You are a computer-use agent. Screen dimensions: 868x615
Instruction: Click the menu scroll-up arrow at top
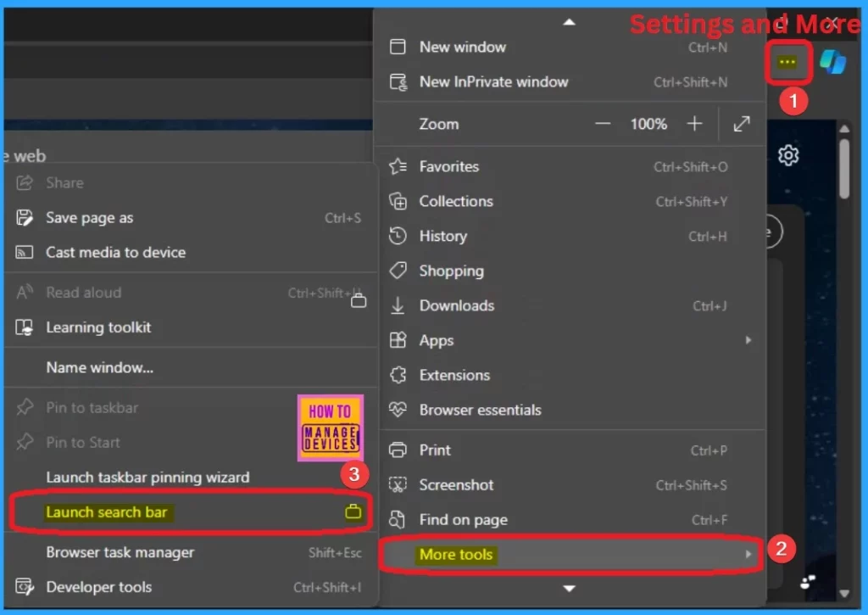(x=569, y=22)
